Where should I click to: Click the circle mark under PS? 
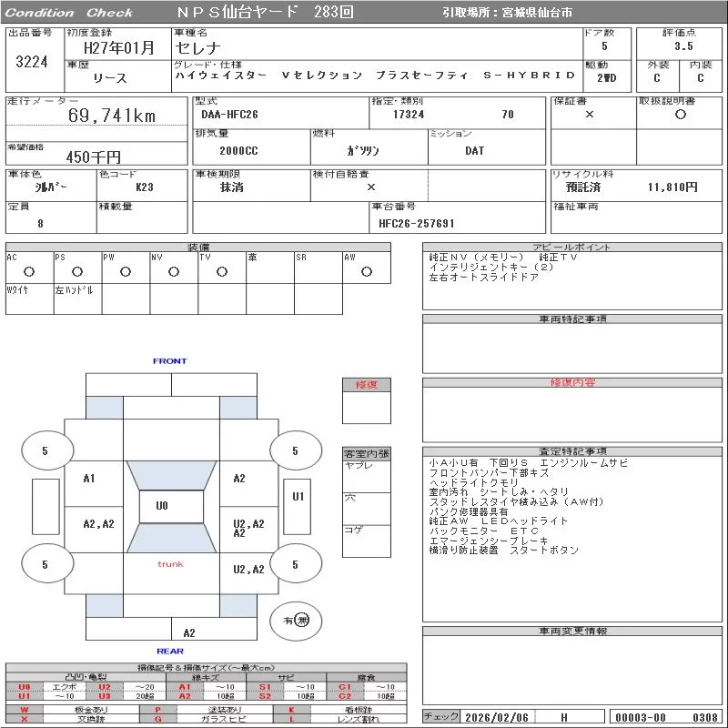click(x=77, y=271)
